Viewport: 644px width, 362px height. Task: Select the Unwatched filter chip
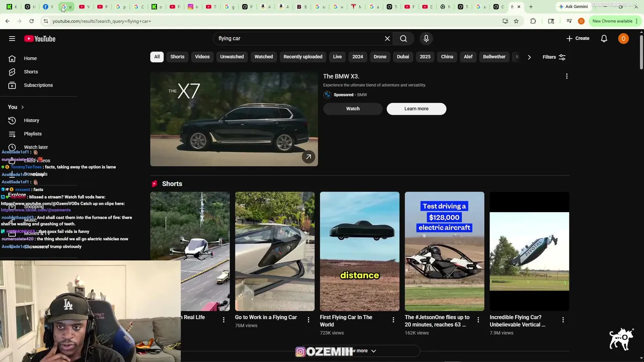pyautogui.click(x=232, y=57)
